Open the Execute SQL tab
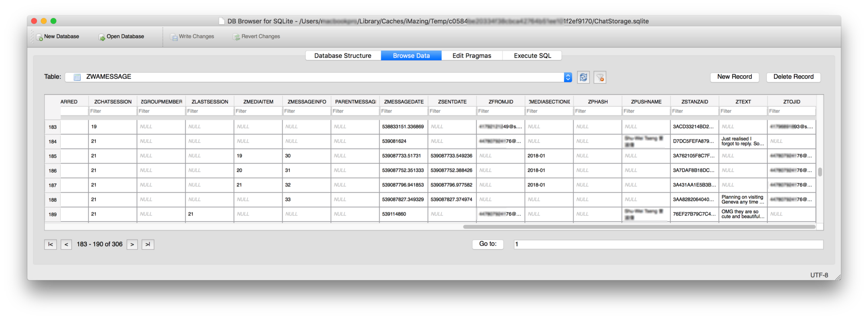 pos(532,56)
